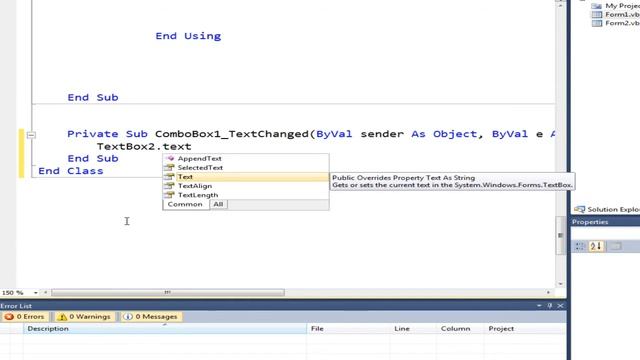Click the Alphabetical sort button in Properties
The height and width of the screenshot is (360, 640).
(596, 246)
